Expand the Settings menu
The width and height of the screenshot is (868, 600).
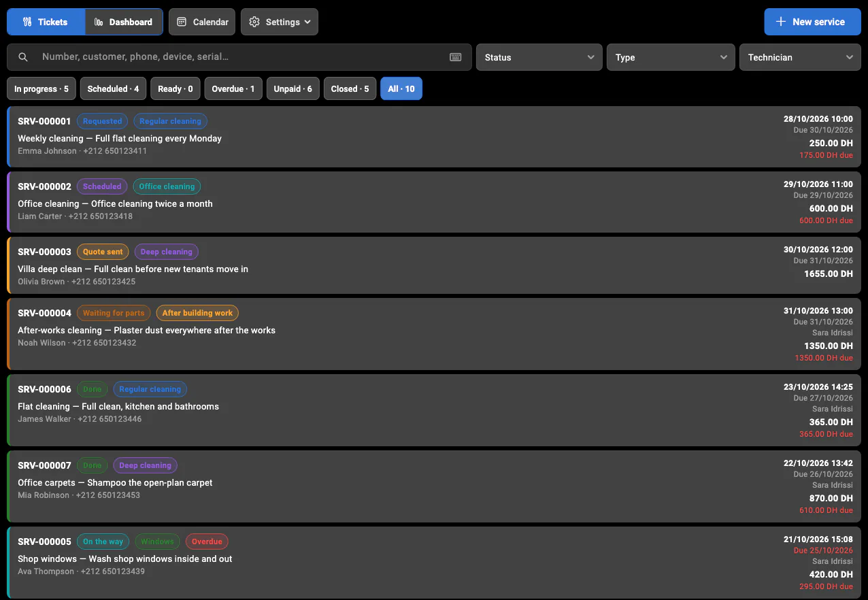point(280,22)
